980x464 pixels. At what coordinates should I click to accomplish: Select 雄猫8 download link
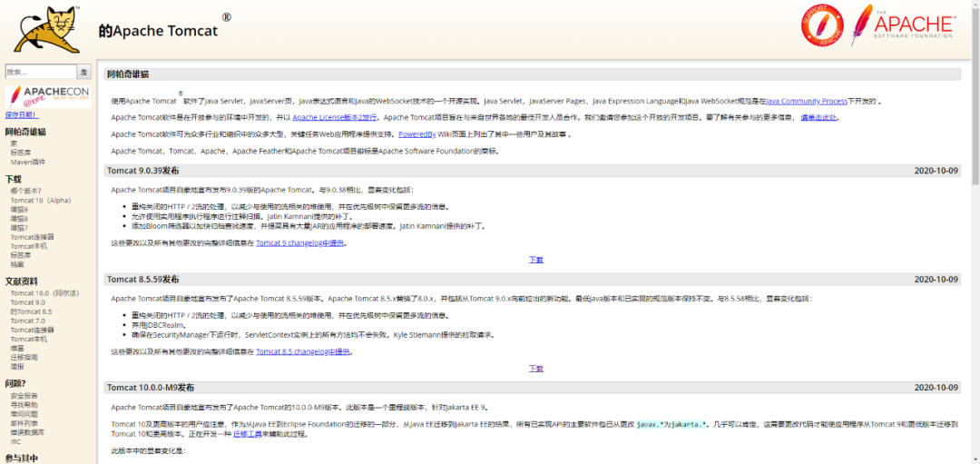click(x=19, y=219)
